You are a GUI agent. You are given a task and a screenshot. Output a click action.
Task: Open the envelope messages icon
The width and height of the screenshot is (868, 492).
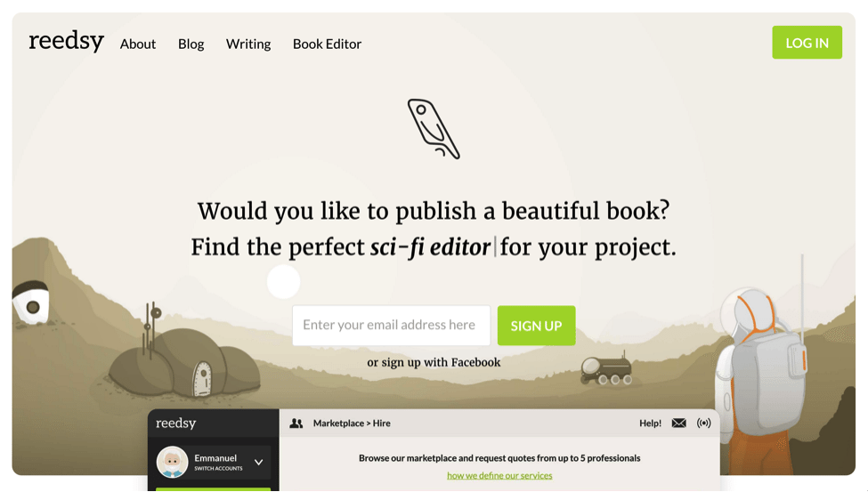(x=678, y=423)
